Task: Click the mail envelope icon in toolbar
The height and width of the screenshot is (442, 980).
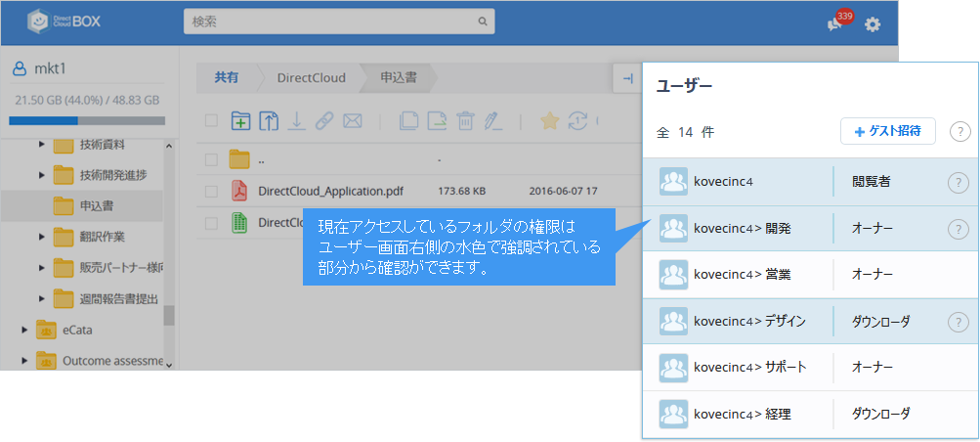Action: 353,120
